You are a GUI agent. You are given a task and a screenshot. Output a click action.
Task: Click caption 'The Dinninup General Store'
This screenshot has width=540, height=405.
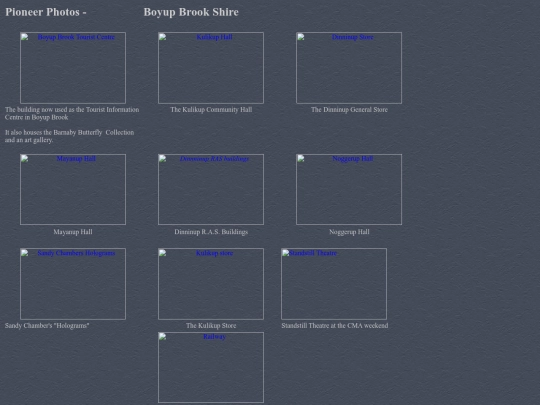click(x=349, y=110)
